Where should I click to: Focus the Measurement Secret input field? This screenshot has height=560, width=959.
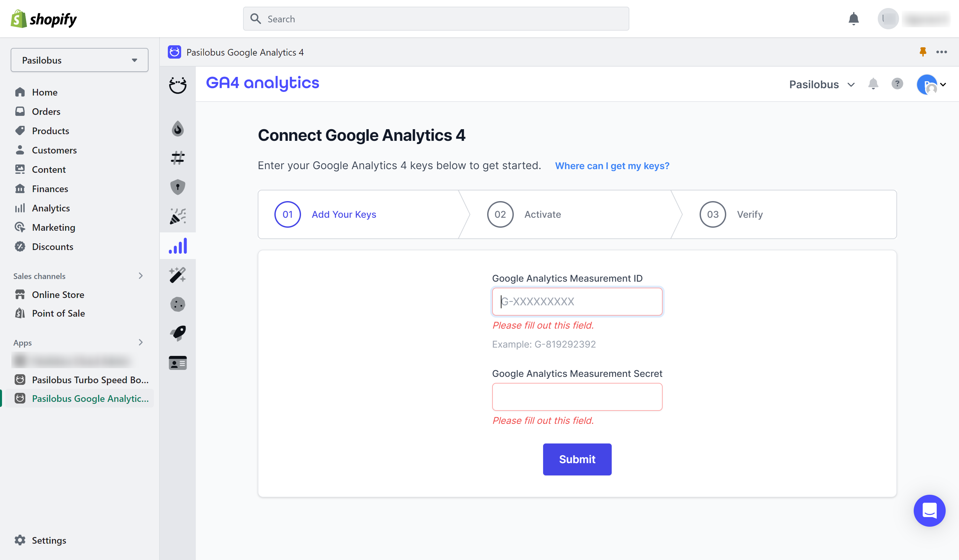pos(577,397)
